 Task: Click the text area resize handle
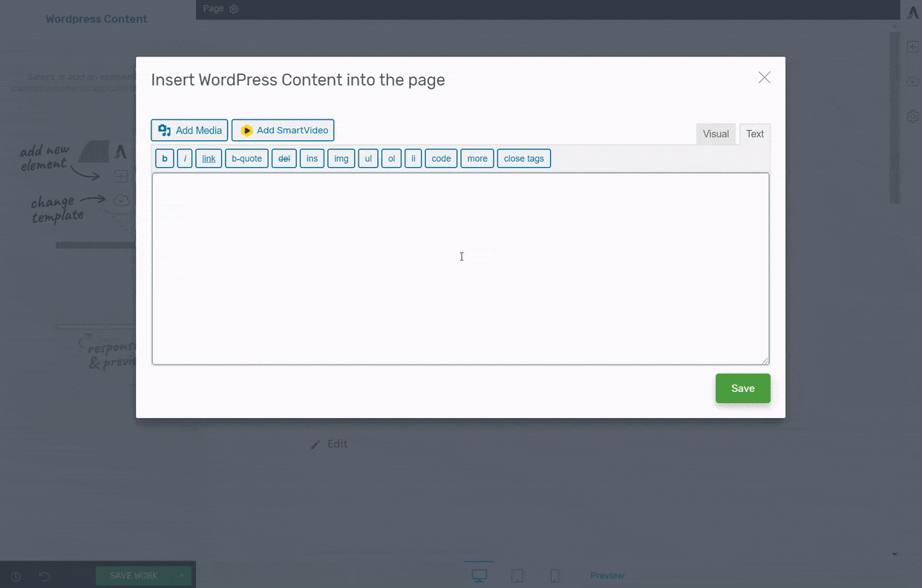765,360
